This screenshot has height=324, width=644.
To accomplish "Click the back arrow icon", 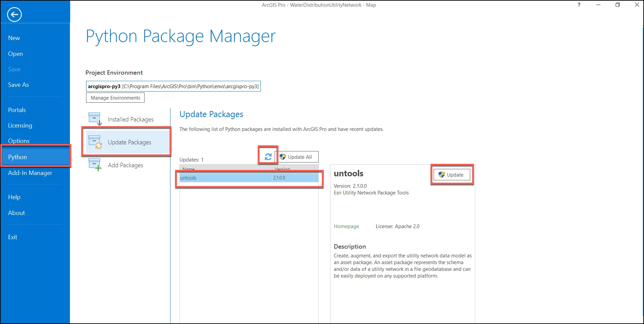I will point(14,14).
